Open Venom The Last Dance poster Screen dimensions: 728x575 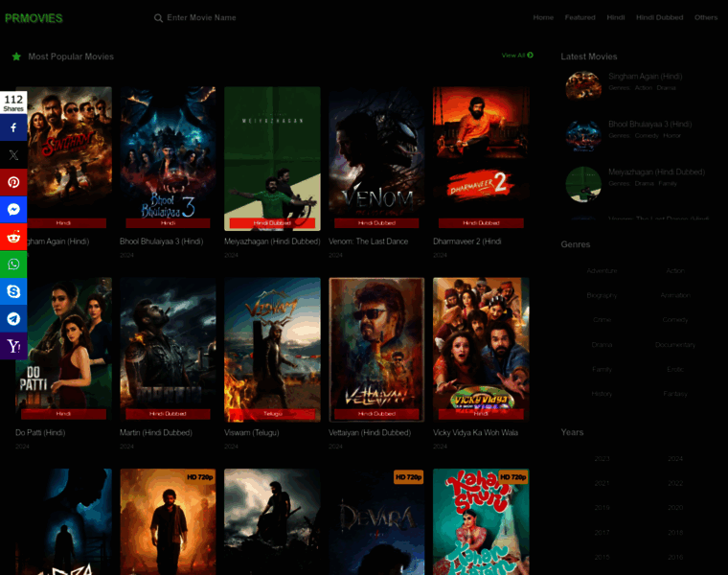tap(376, 158)
